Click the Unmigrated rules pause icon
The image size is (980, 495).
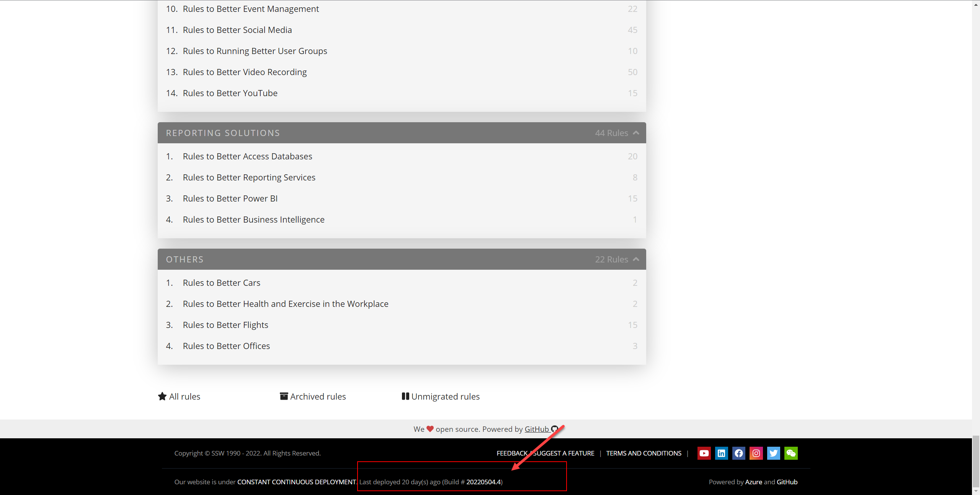(x=405, y=396)
